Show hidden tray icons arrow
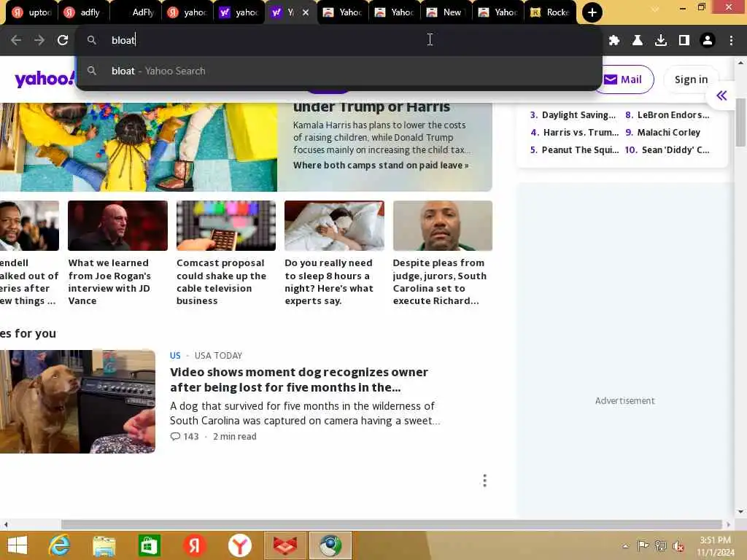This screenshot has width=747, height=560. tap(625, 546)
